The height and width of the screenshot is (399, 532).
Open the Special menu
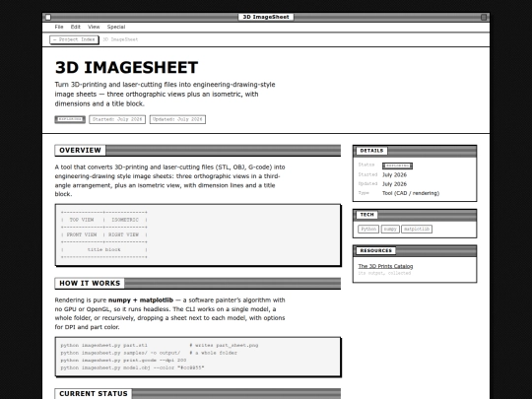(x=116, y=27)
